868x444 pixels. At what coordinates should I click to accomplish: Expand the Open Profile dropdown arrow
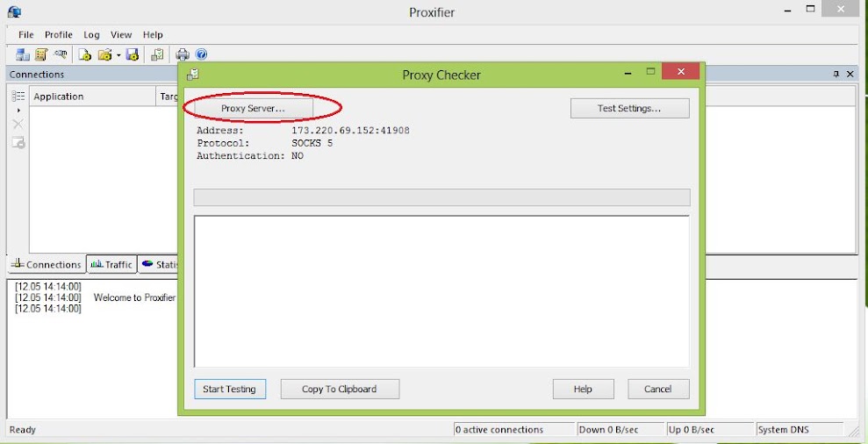pos(118,54)
